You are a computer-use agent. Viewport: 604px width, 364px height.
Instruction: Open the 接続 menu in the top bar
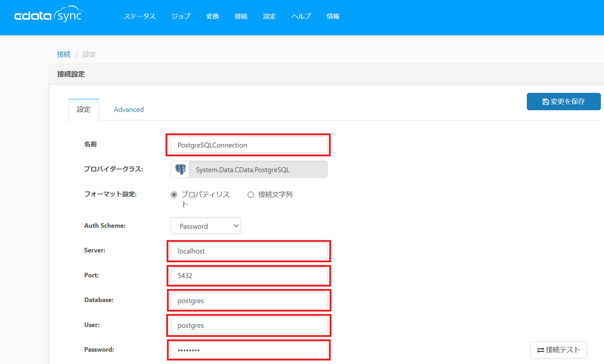click(x=241, y=16)
